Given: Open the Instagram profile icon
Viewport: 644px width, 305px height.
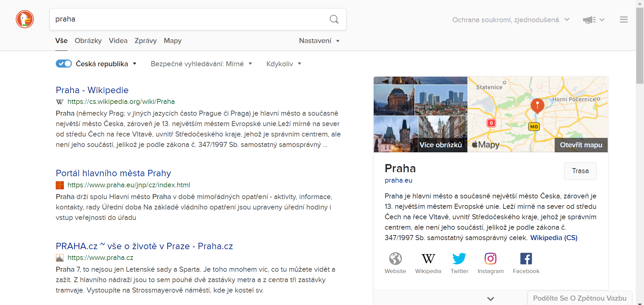Looking at the screenshot, I should pos(491,259).
